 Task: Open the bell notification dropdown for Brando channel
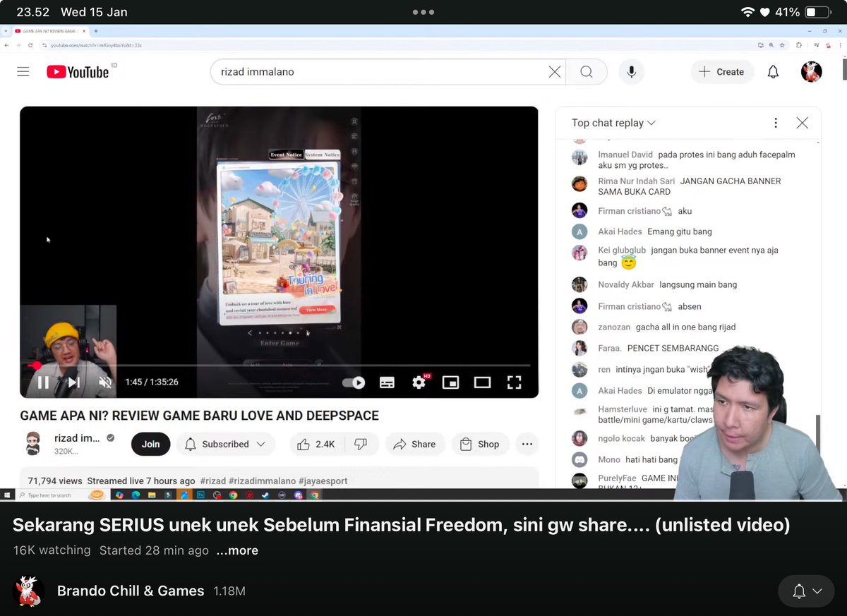[807, 591]
